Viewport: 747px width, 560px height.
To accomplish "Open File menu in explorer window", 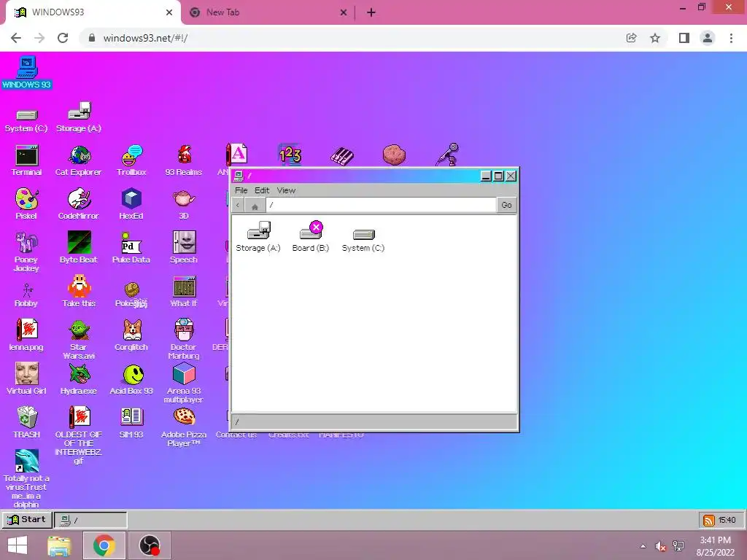I will pos(241,190).
